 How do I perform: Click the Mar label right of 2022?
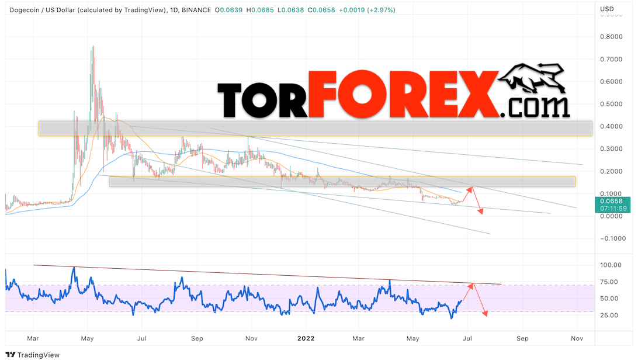(x=358, y=338)
